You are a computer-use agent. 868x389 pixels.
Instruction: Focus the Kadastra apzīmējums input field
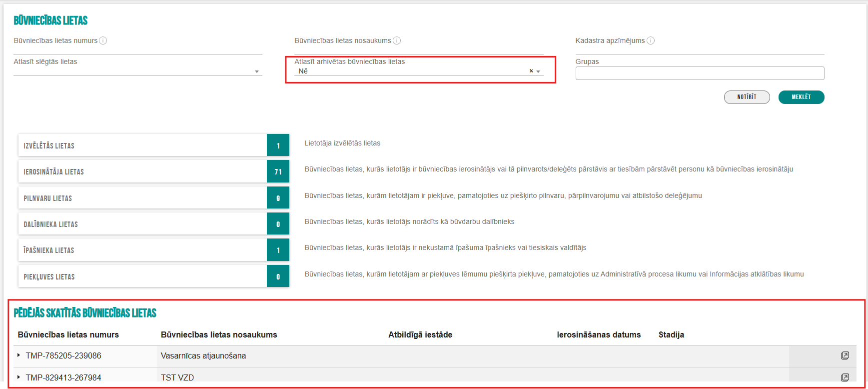(x=699, y=49)
